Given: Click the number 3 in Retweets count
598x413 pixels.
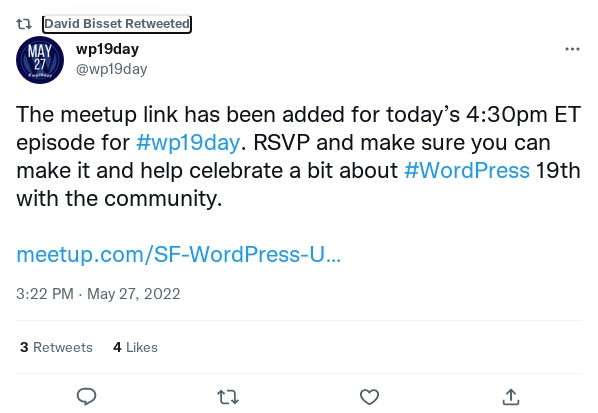Looking at the screenshot, I should click(x=24, y=347).
